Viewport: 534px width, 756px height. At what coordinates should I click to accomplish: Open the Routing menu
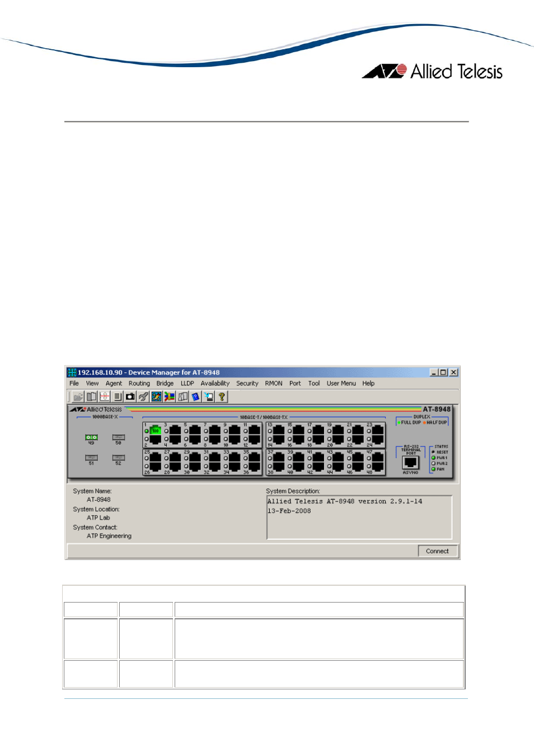139,384
